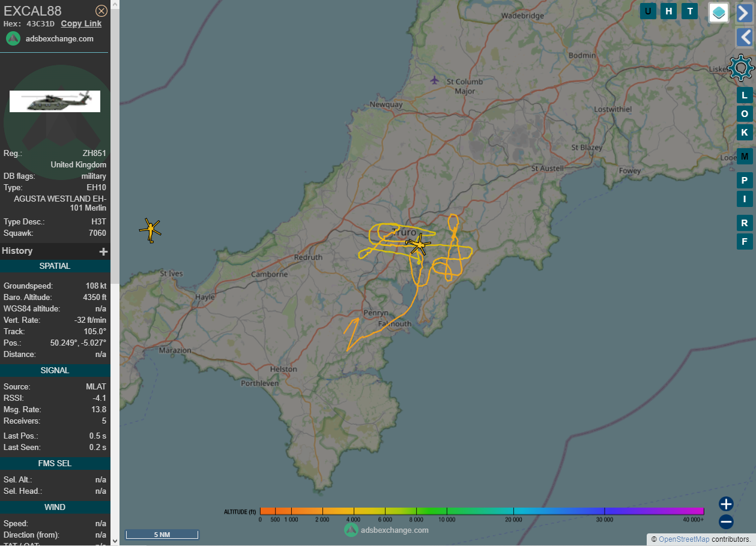Open the adsbexchange.com logo link in sidebar
This screenshot has height=546, width=756.
(x=50, y=38)
